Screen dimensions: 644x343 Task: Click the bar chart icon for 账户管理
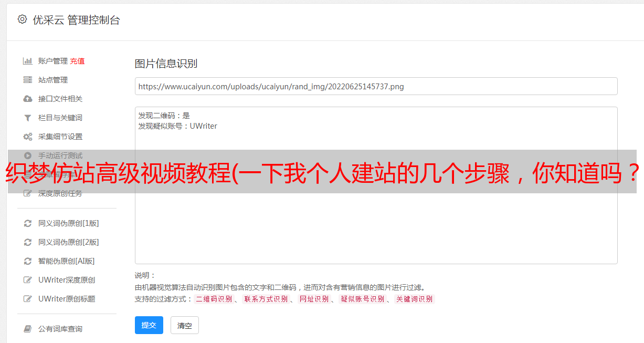point(28,61)
